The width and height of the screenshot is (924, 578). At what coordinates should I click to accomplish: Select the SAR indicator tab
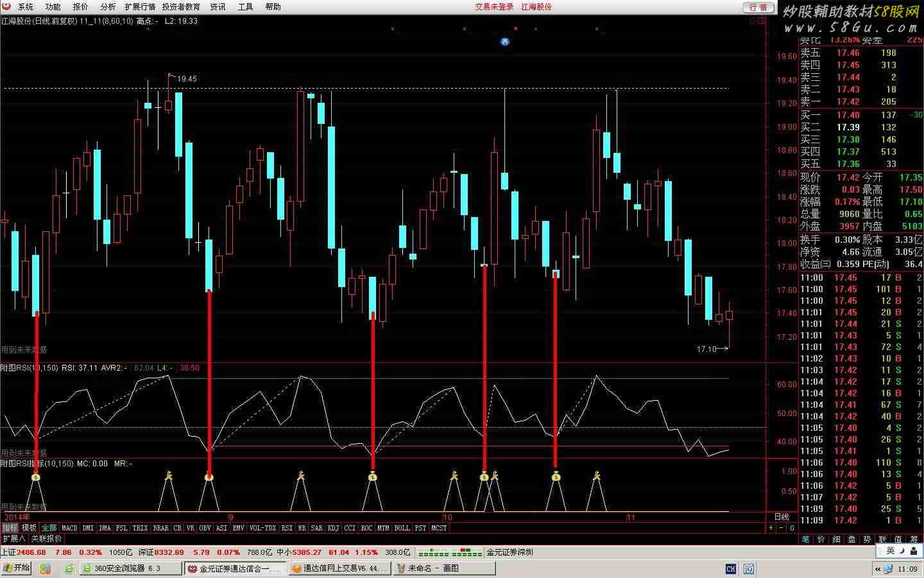coord(316,528)
